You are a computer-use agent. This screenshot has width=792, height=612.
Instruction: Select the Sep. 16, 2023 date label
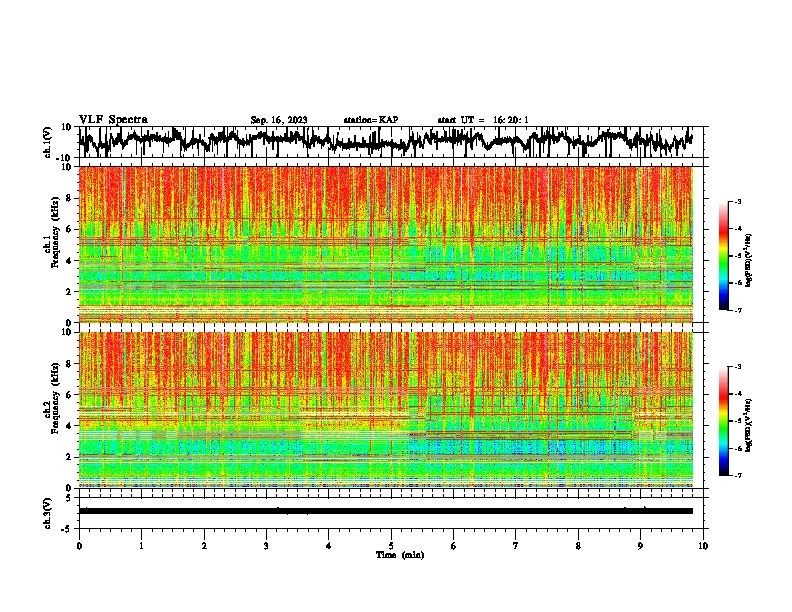[279, 120]
